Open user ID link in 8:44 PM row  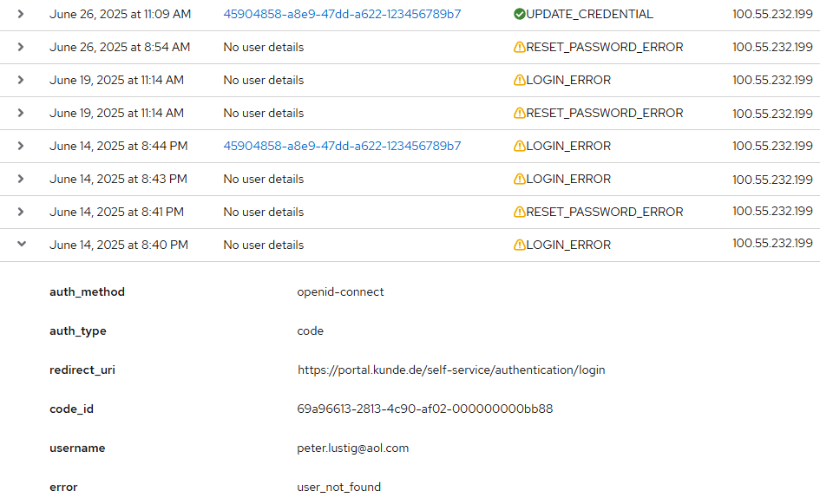click(x=342, y=146)
